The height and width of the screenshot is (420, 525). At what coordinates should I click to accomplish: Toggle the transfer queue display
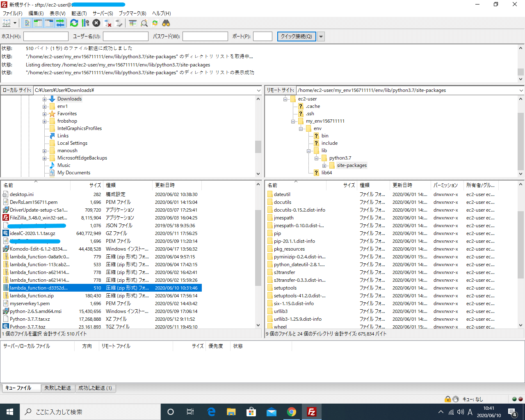[x=60, y=23]
